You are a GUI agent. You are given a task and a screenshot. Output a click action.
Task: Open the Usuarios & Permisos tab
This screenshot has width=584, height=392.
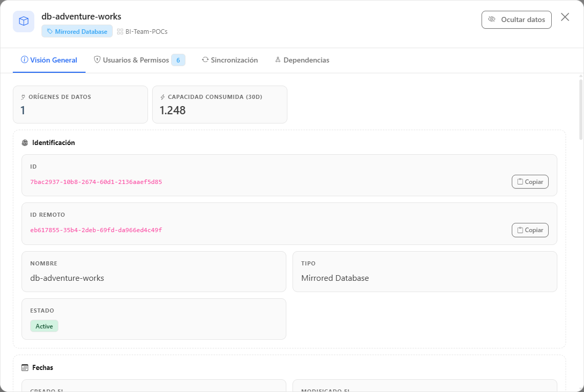tap(139, 60)
